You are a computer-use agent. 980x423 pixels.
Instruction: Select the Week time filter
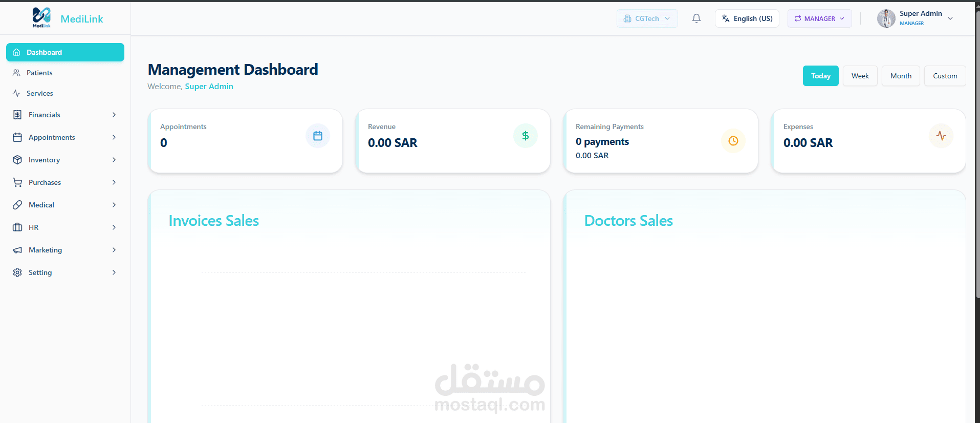click(x=860, y=76)
